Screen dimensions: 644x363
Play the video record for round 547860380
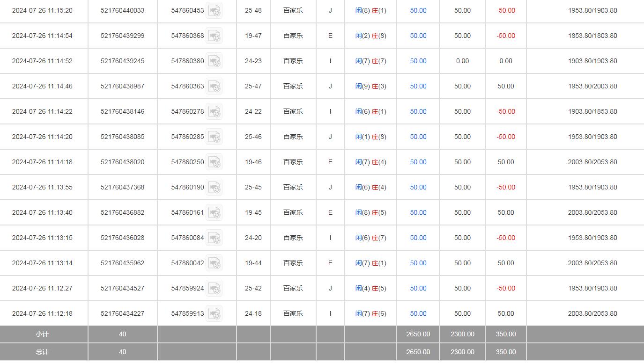(x=214, y=61)
